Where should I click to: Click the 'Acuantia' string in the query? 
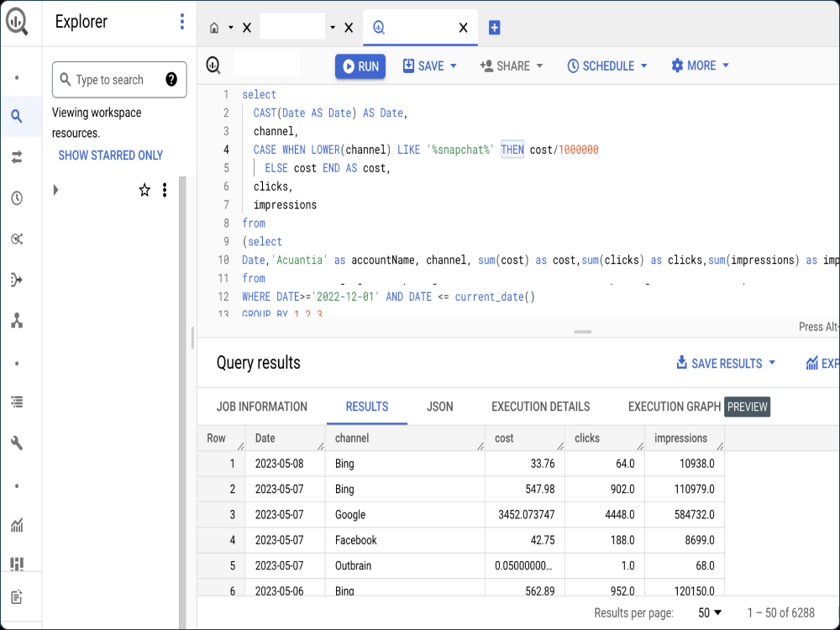click(300, 260)
